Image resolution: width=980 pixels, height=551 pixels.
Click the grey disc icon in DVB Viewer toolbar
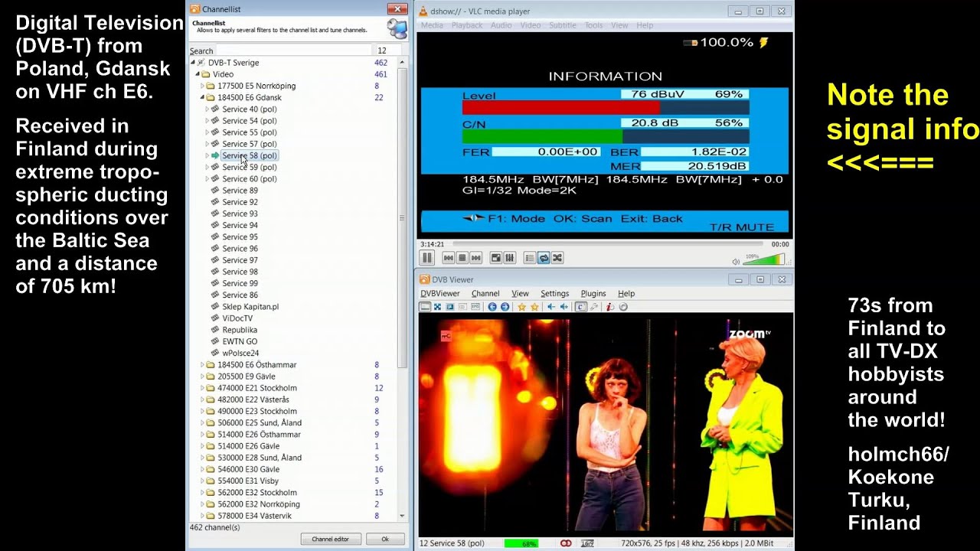pos(623,307)
